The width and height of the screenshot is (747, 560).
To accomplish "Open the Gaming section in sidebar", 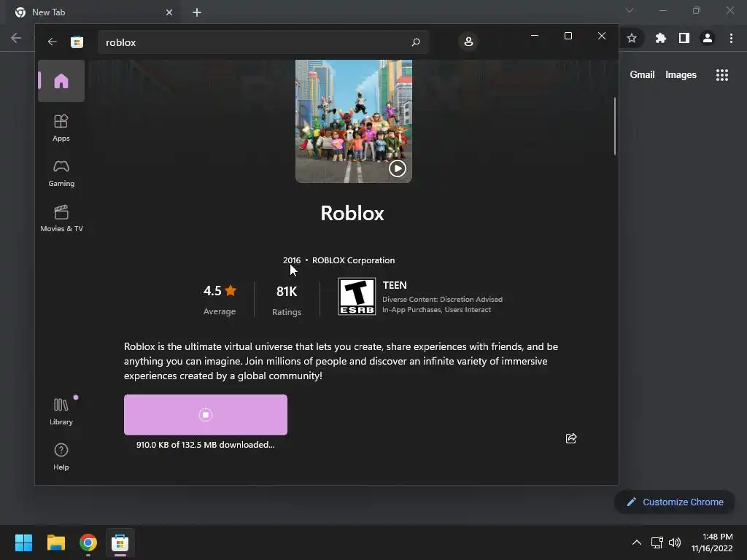I will 61,174.
